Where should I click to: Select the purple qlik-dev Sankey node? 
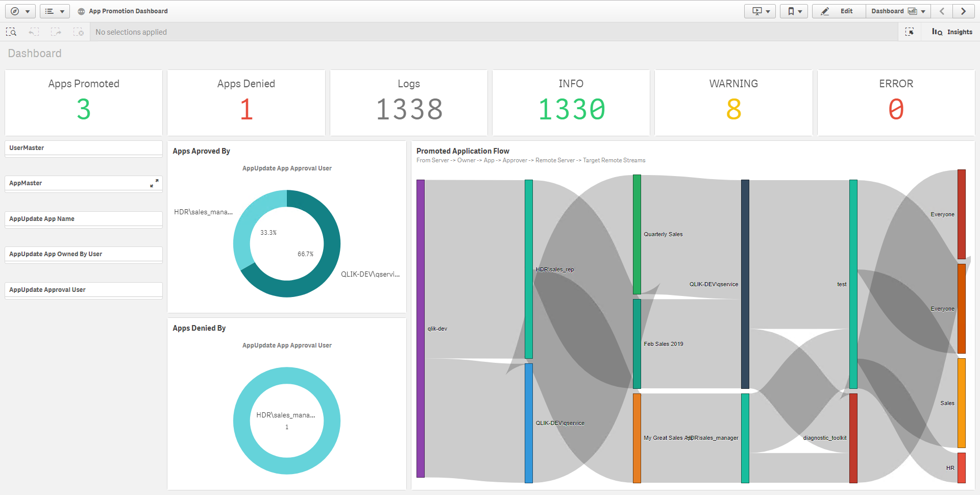(x=421, y=329)
